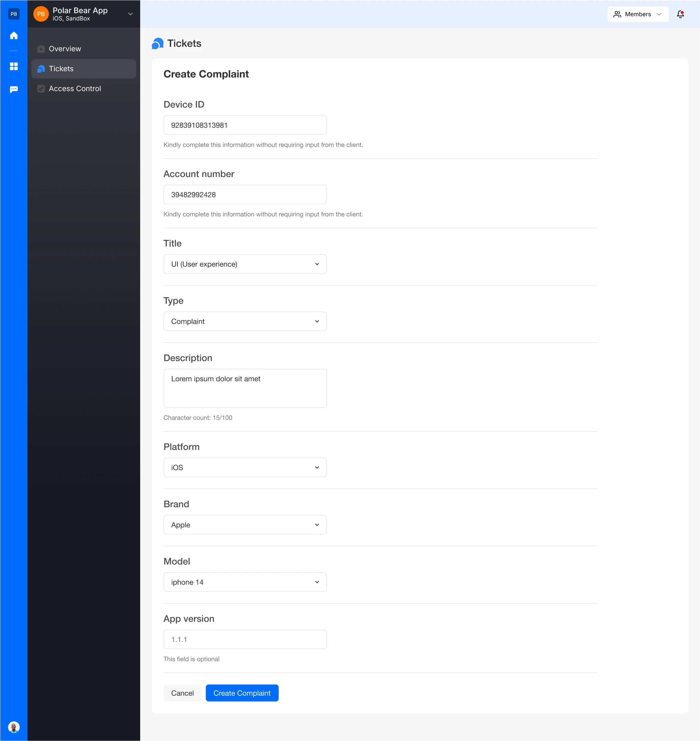Viewport: 700px width, 741px height.
Task: Click the Tickets heading icon
Action: coord(157,44)
